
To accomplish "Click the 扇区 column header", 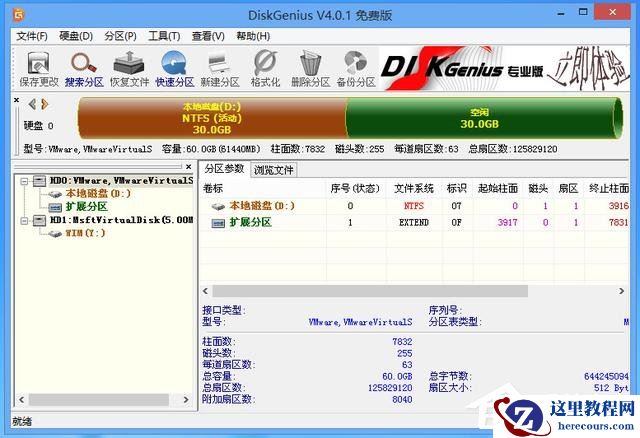I will (569, 189).
